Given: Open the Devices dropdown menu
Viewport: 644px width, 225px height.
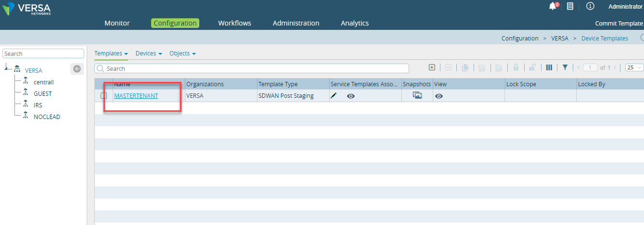Looking at the screenshot, I should [x=149, y=53].
